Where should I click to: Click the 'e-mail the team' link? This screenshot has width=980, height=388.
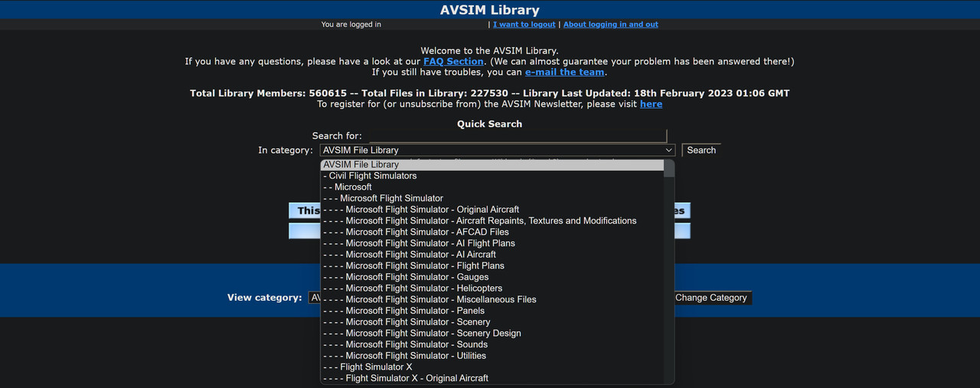[565, 72]
